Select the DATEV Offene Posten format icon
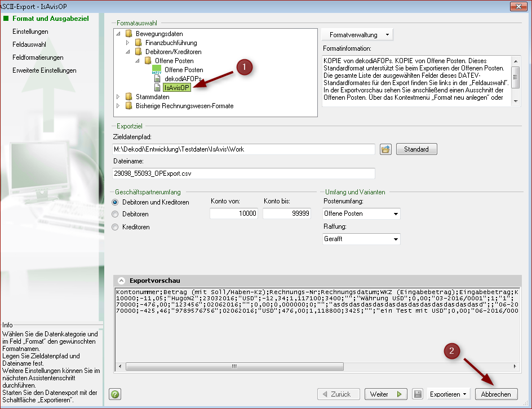The image size is (532, 409). pos(157,70)
